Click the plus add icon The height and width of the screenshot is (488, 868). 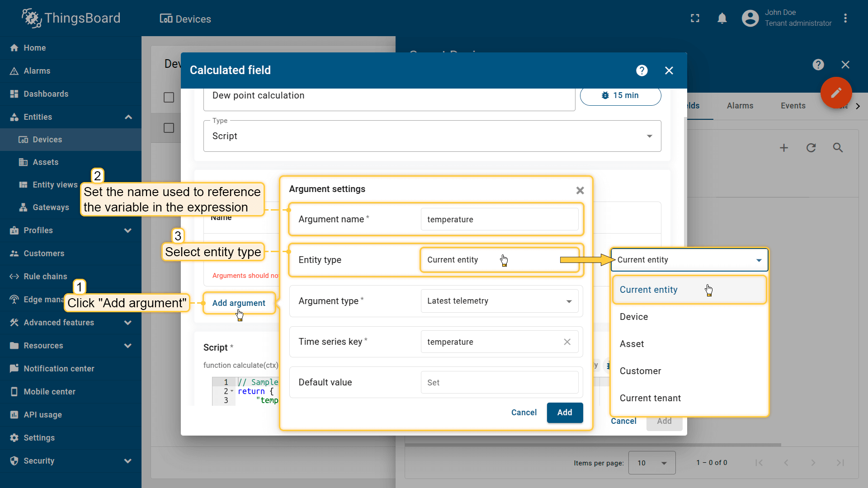pyautogui.click(x=783, y=148)
